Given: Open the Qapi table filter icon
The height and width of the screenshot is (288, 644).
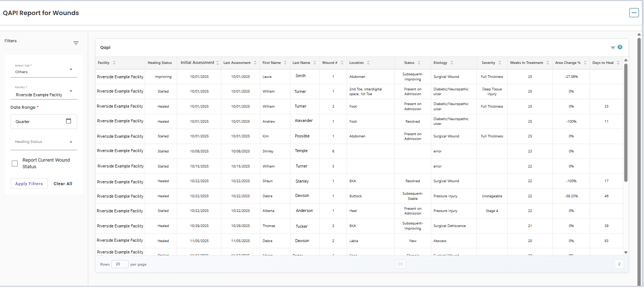Looking at the screenshot, I should [613, 47].
